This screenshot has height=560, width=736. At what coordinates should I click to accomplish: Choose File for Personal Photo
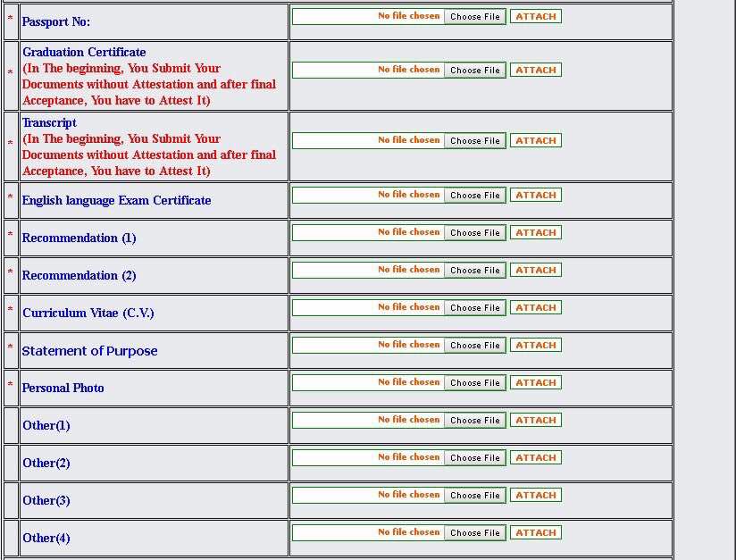coord(474,382)
